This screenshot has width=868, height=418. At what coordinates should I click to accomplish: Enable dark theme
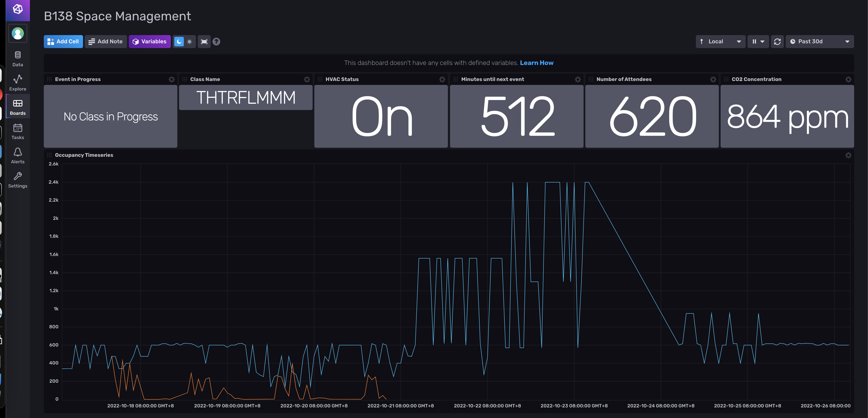pos(179,41)
